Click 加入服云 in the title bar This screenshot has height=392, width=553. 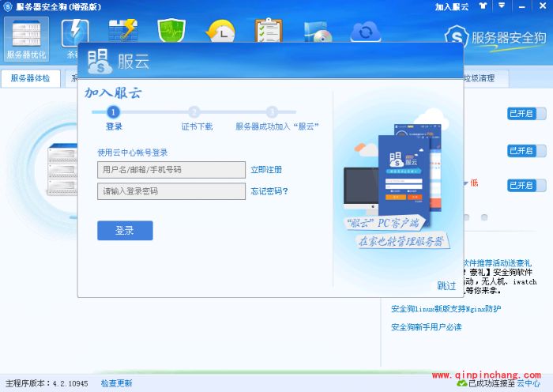point(452,6)
